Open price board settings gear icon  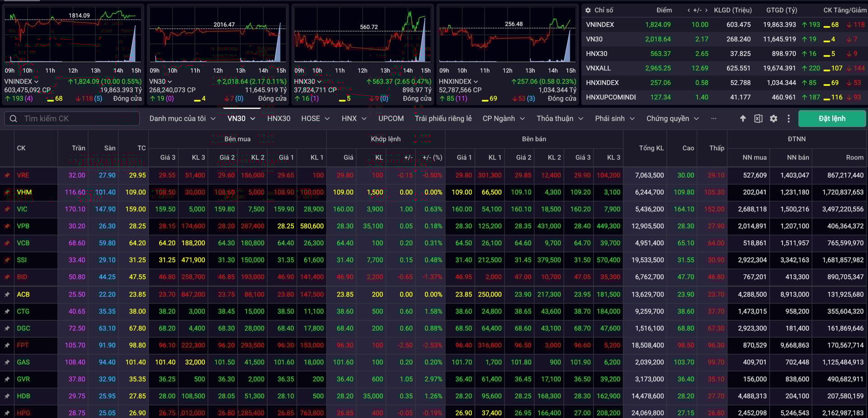pyautogui.click(x=774, y=118)
